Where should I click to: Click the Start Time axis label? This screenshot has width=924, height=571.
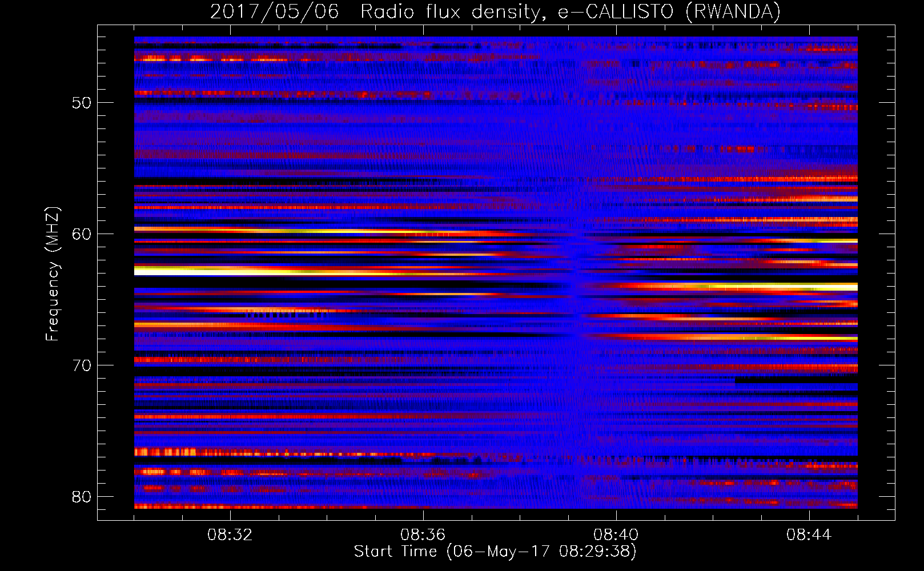[x=495, y=552]
